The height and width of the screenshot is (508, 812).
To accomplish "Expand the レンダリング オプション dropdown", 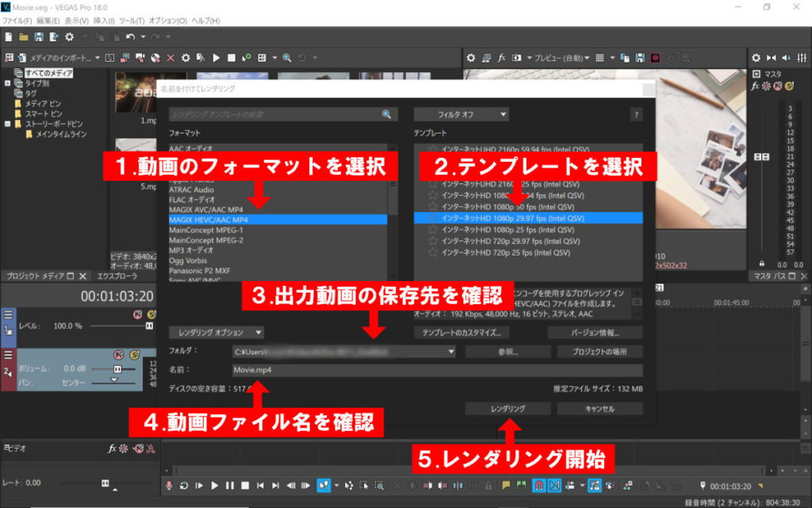I will click(216, 332).
